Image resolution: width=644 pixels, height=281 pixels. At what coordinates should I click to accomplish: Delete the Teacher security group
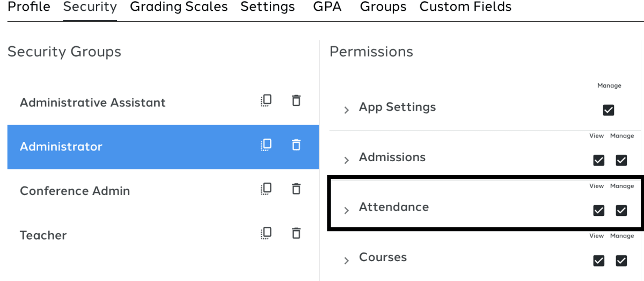(296, 233)
